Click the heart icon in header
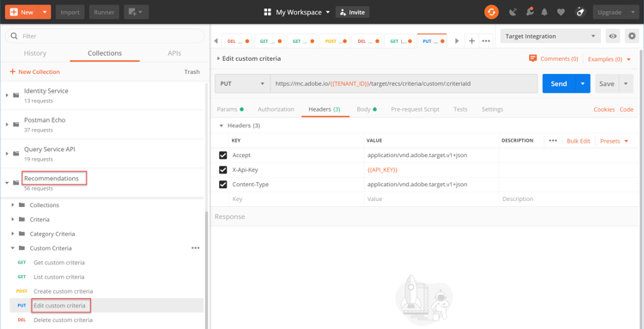The height and width of the screenshot is (329, 644). coord(561,12)
